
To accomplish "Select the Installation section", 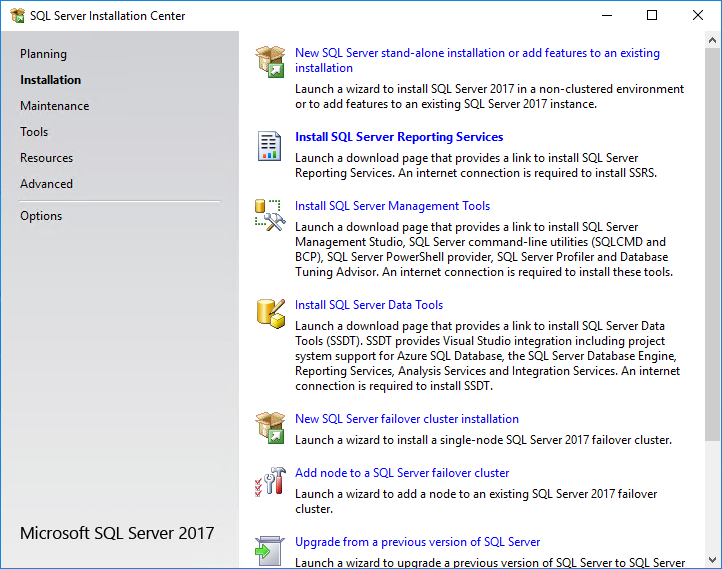I will pos(51,80).
